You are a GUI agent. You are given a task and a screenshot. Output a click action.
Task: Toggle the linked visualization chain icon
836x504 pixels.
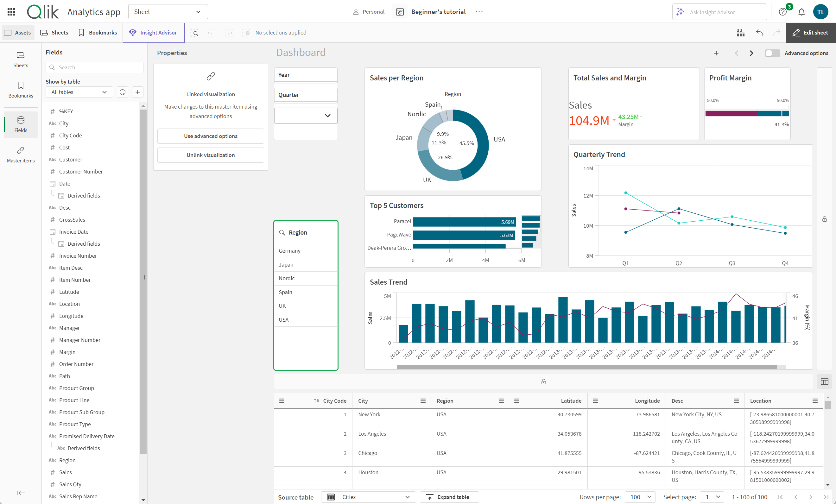210,76
